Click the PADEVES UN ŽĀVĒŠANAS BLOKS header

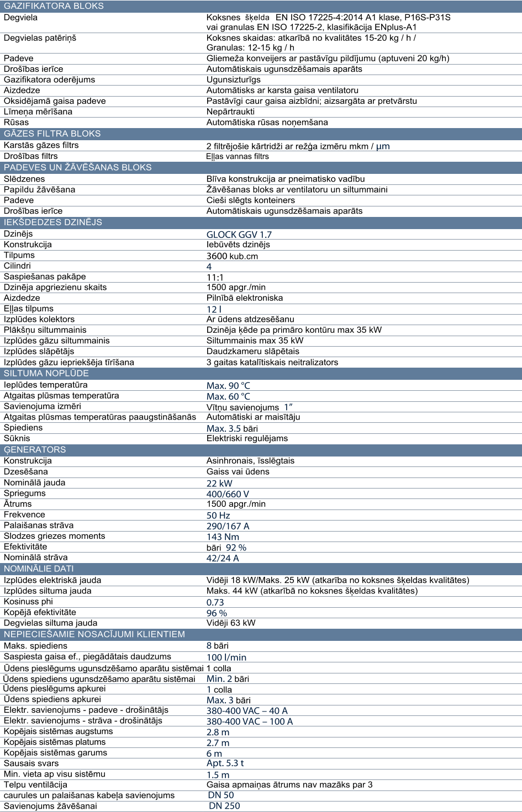pyautogui.click(x=261, y=167)
